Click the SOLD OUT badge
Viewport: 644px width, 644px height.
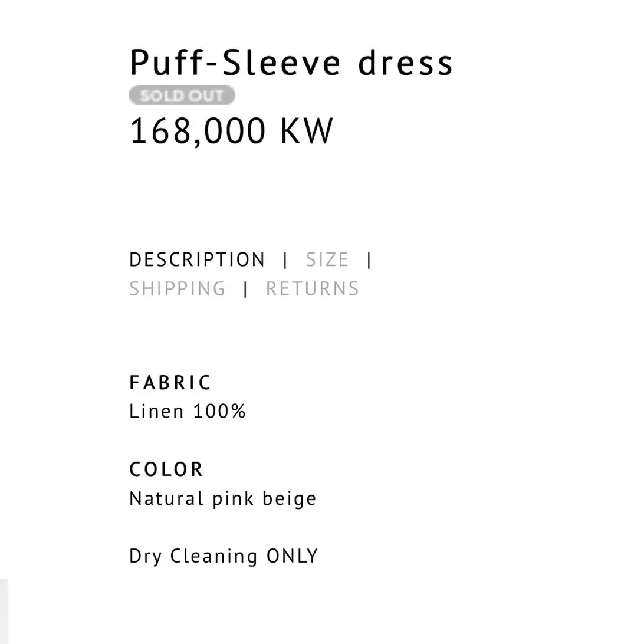click(182, 96)
